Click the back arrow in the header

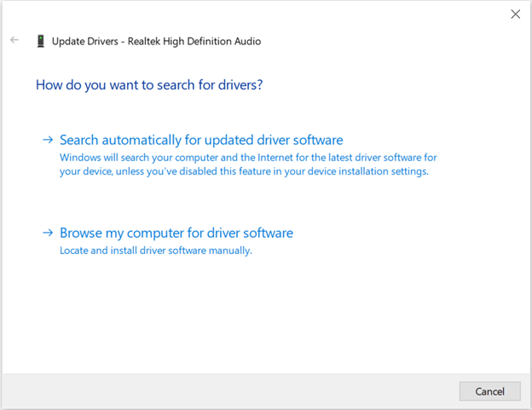[14, 40]
